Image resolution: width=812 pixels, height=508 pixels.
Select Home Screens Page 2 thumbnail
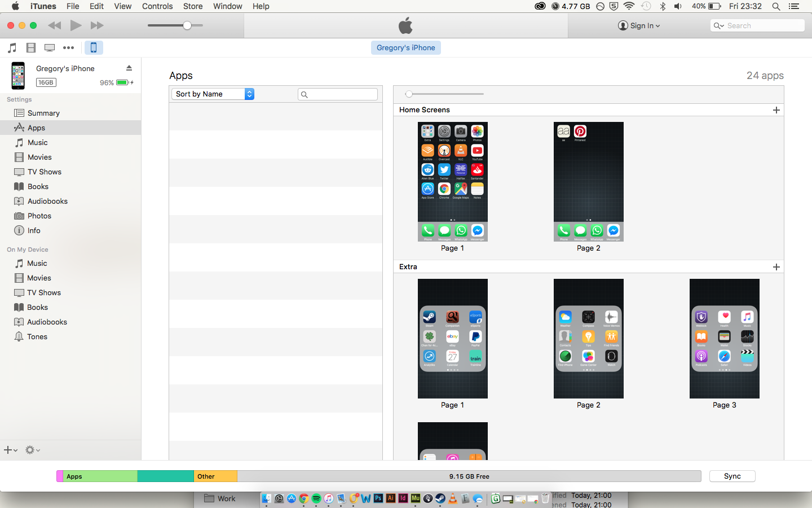tap(589, 182)
